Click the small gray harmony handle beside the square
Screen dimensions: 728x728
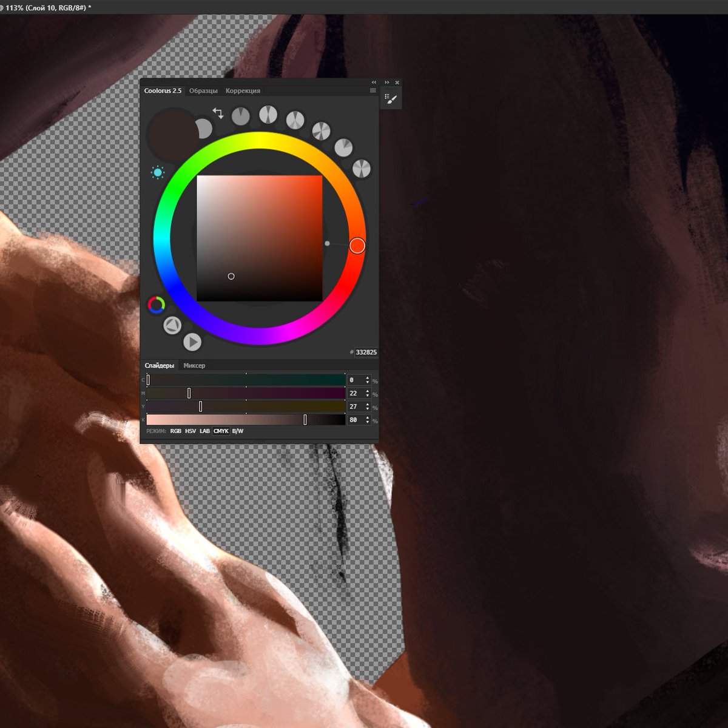(x=327, y=243)
